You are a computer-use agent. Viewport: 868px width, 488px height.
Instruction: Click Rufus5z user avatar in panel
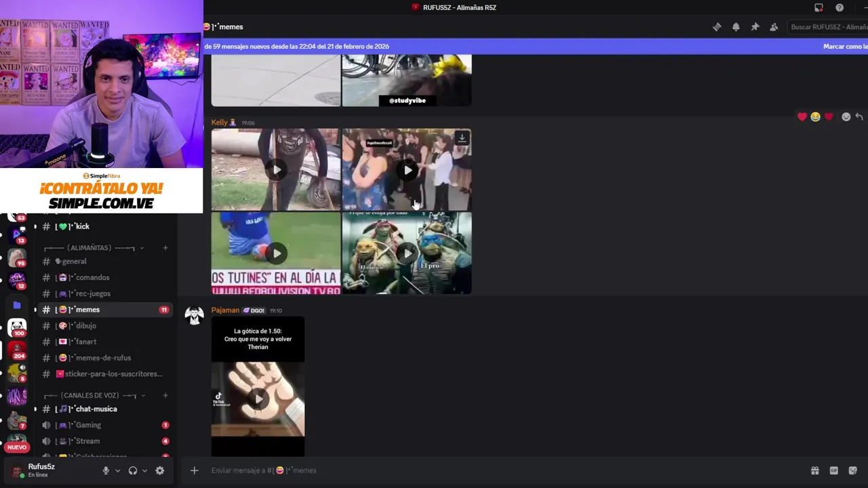17,471
